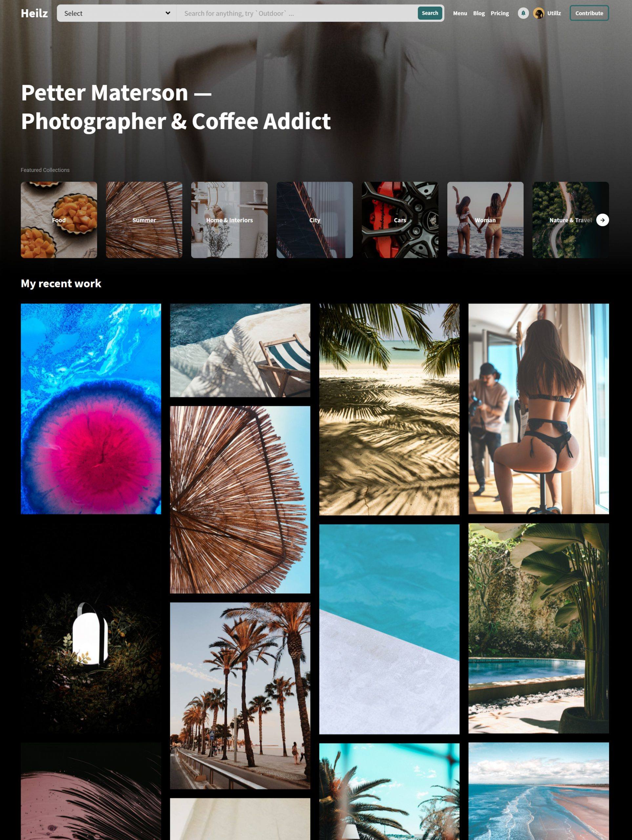Click the Heilz logo icon

(x=34, y=12)
